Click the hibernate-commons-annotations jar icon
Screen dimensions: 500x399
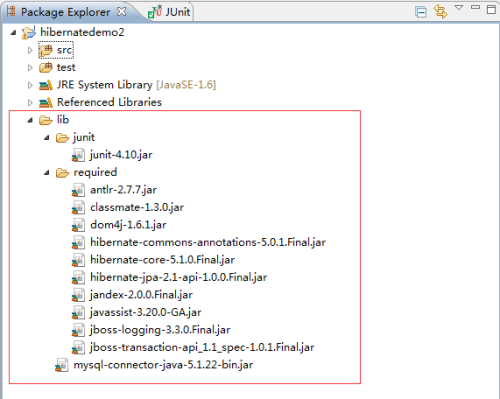tap(78, 243)
